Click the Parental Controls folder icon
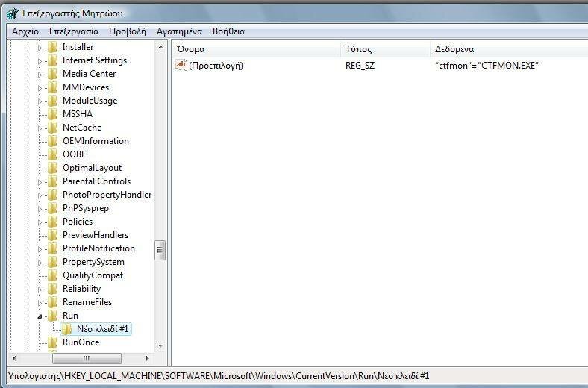This screenshot has width=588, height=388. (x=52, y=181)
